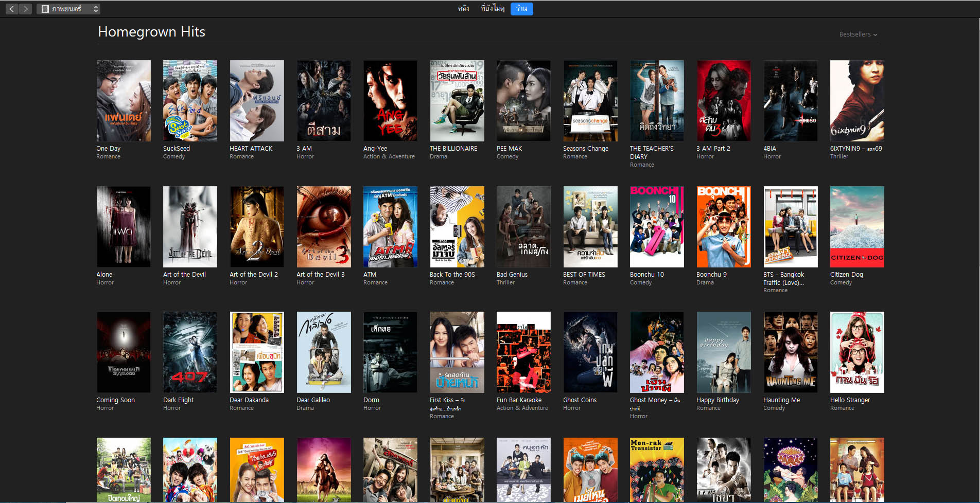Click the SuckSeed title link

pos(177,149)
